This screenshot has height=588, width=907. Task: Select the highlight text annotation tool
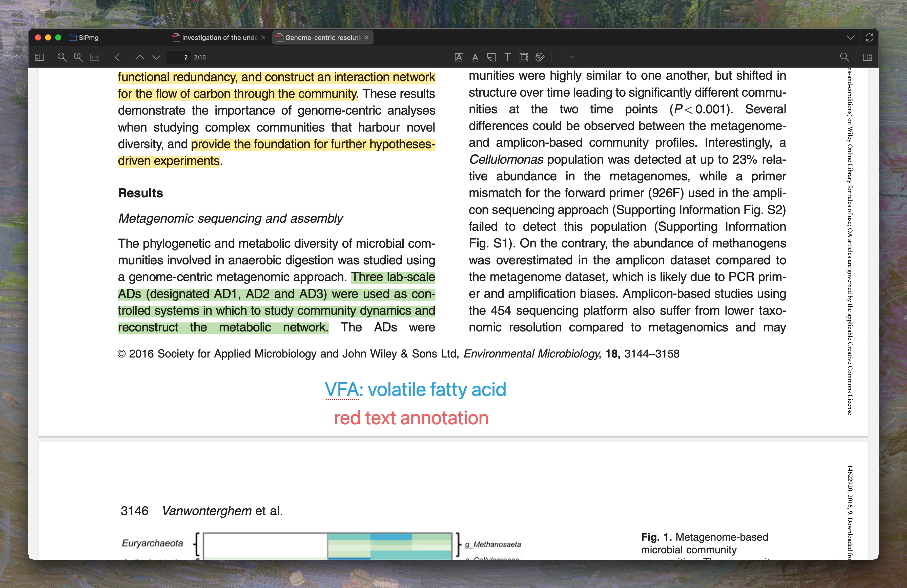coord(459,57)
